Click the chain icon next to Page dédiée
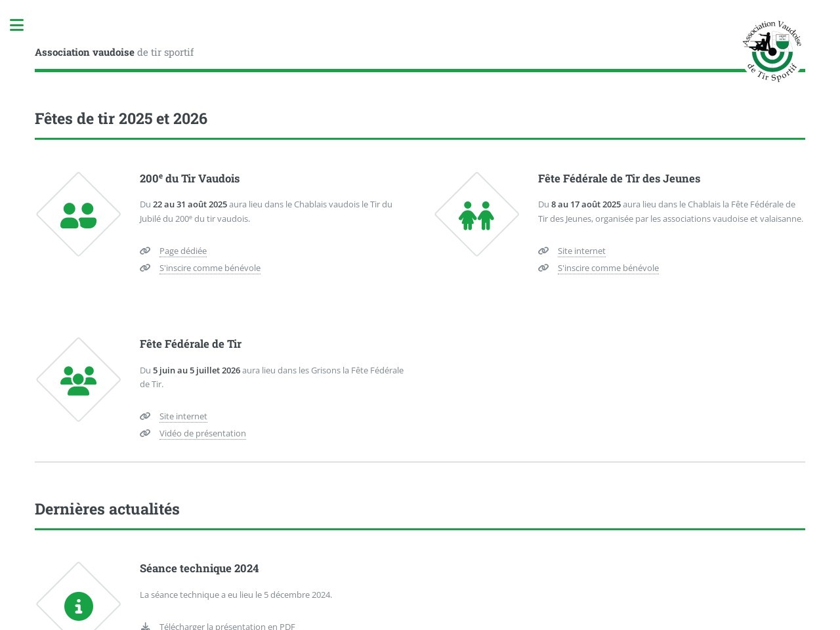Viewport: 840px width, 630px height. (x=145, y=251)
